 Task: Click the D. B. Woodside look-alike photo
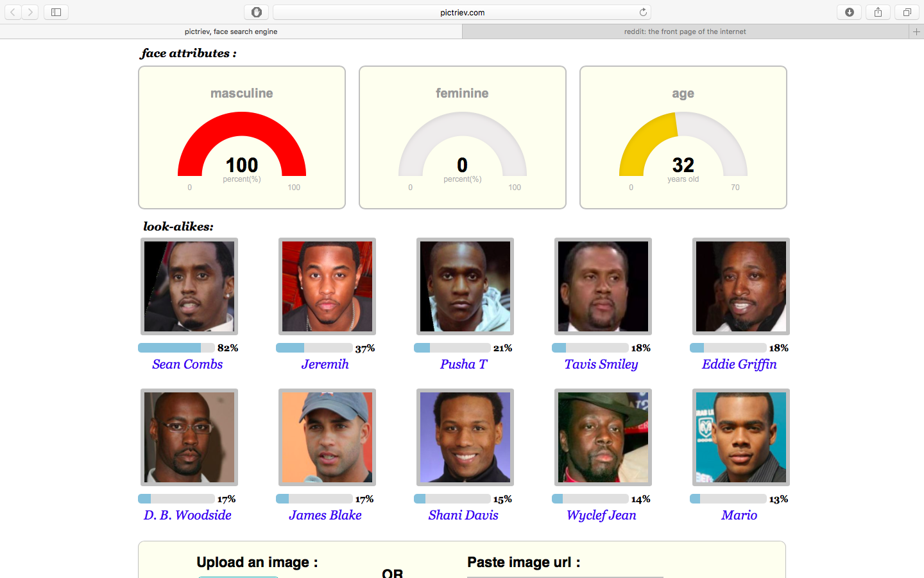point(189,437)
